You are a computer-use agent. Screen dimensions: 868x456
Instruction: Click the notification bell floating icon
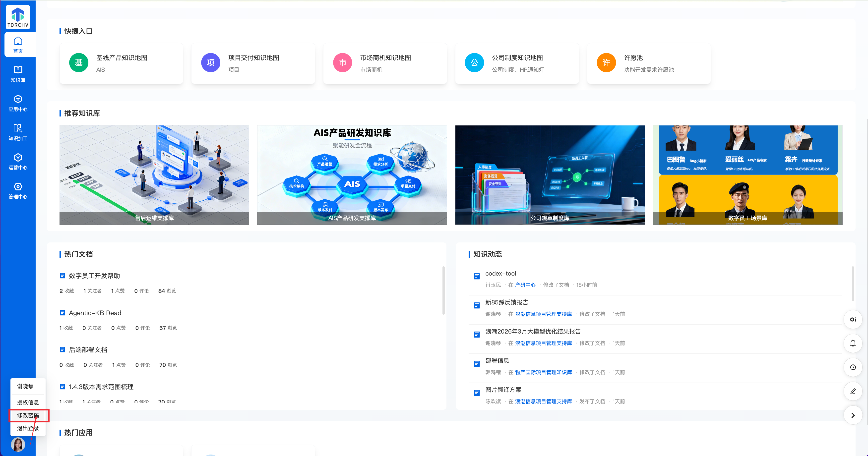coord(853,343)
